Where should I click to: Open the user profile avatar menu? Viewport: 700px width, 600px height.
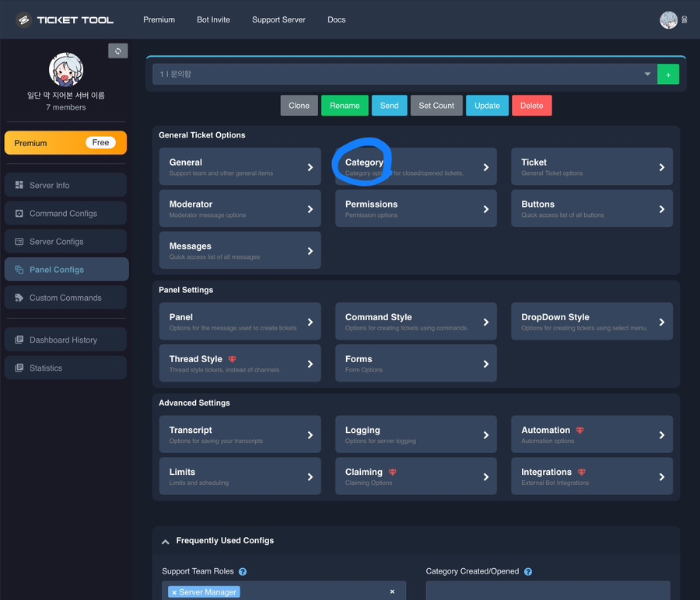tap(668, 19)
